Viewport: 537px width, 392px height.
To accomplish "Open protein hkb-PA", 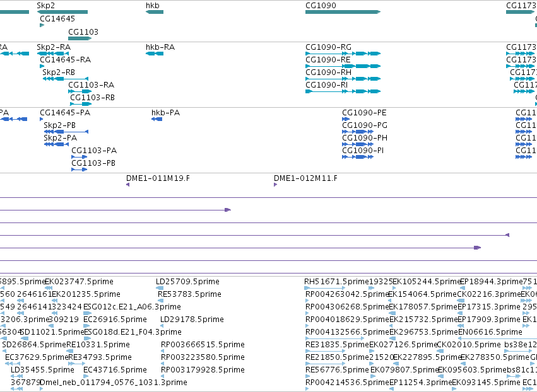I will [165, 113].
